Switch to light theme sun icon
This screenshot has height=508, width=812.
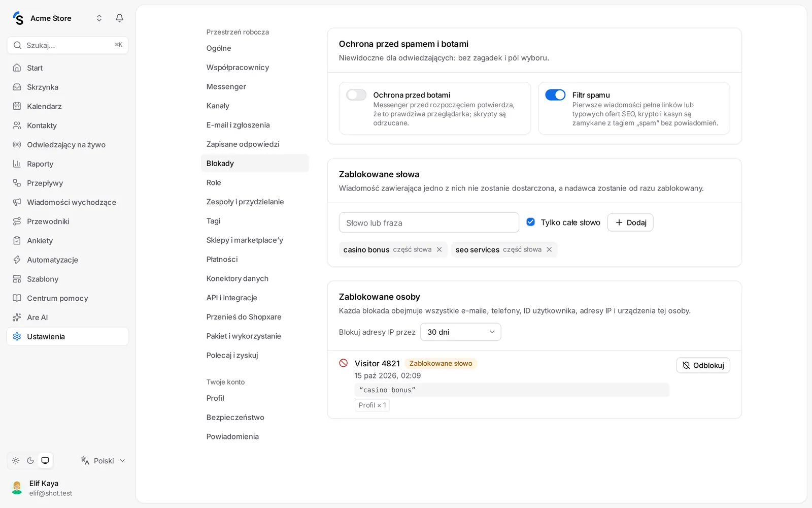(x=16, y=461)
